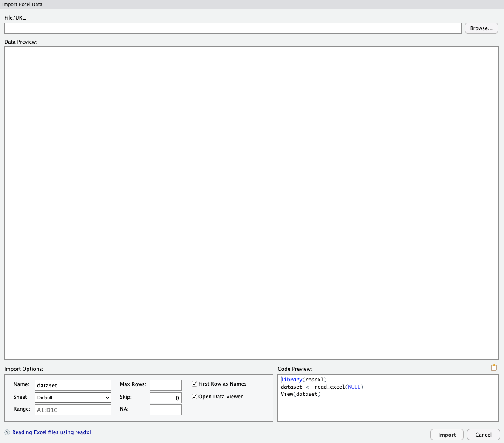This screenshot has height=443, width=504.
Task: Click the Max Rows field
Action: click(165, 385)
